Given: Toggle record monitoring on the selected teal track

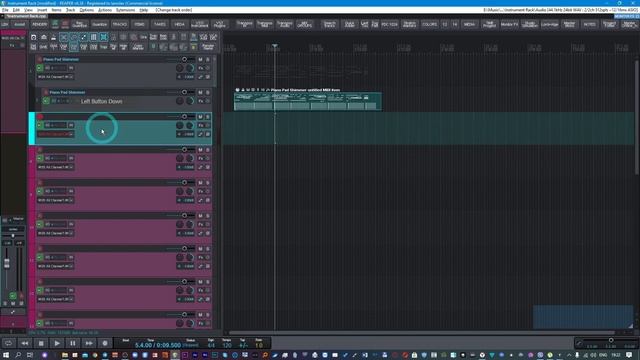Looking at the screenshot, I should [x=40, y=125].
